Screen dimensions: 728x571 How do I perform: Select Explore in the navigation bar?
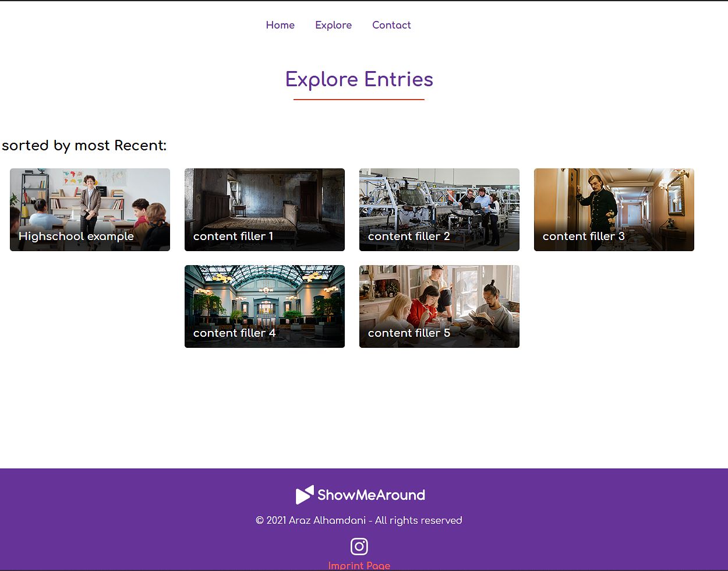point(333,25)
